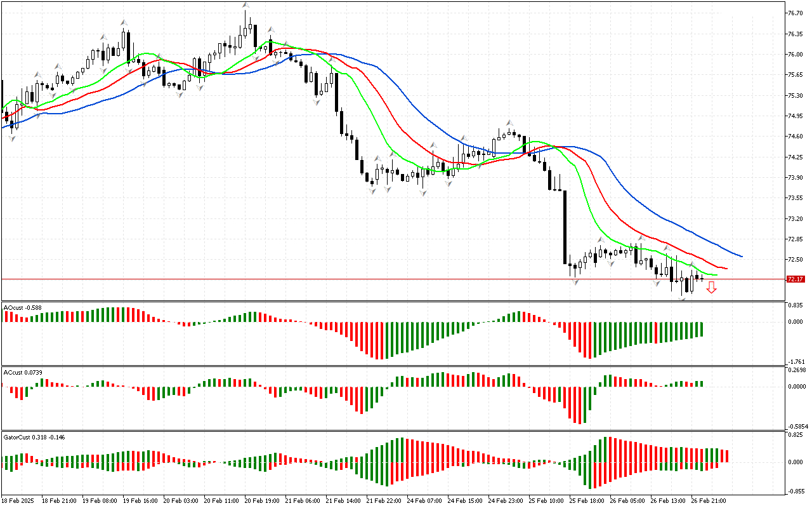Click the -0.855 GatorCust scale minimum
The image size is (812, 508).
click(796, 491)
